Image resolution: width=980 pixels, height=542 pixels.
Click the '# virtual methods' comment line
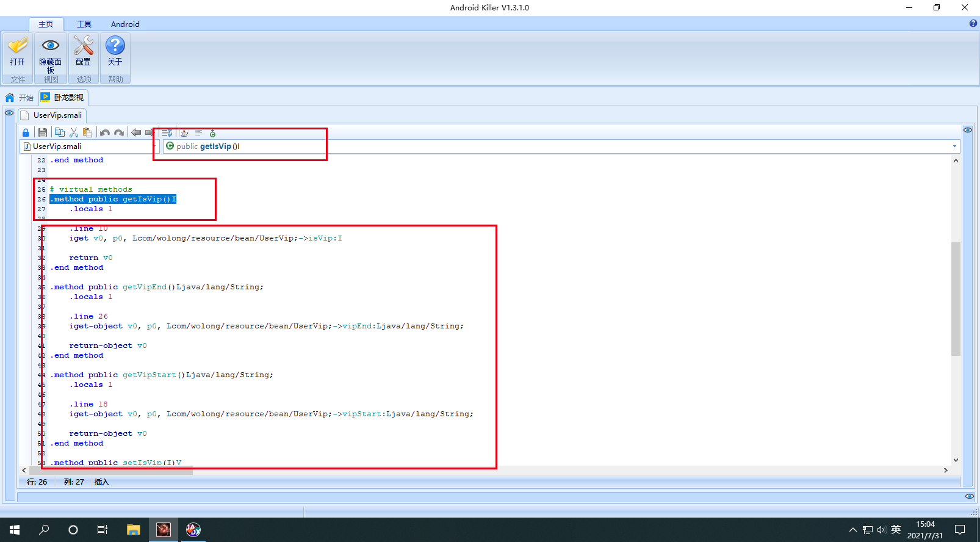click(91, 189)
